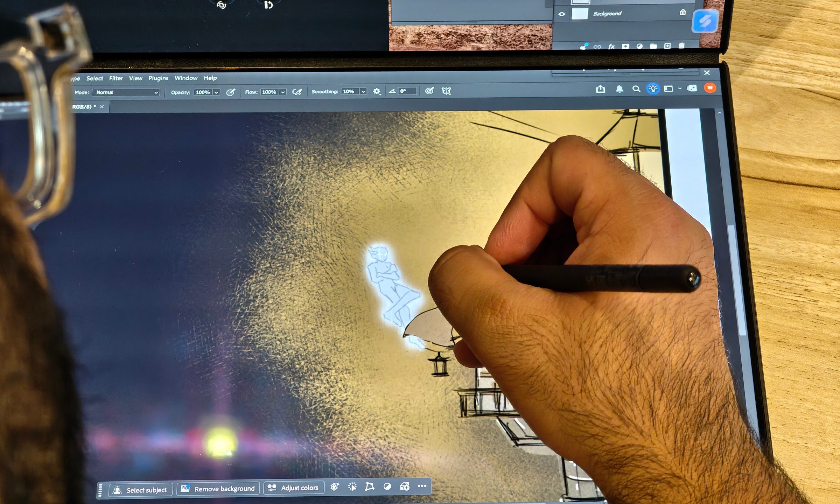The width and height of the screenshot is (840, 504).
Task: Open notifications bell icon
Action: click(619, 89)
